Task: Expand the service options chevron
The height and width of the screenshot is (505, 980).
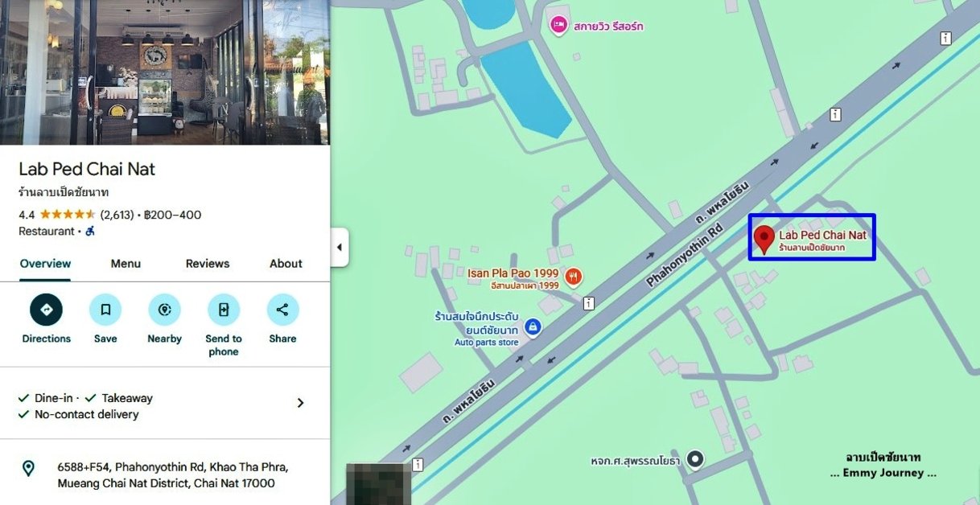Action: click(x=300, y=403)
